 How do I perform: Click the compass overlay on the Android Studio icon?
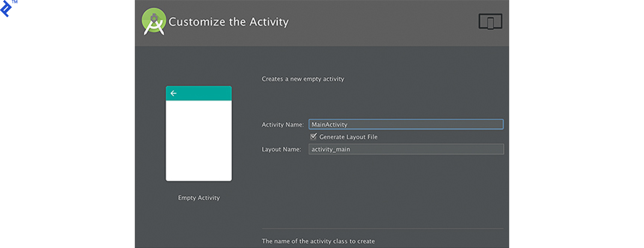pyautogui.click(x=153, y=23)
